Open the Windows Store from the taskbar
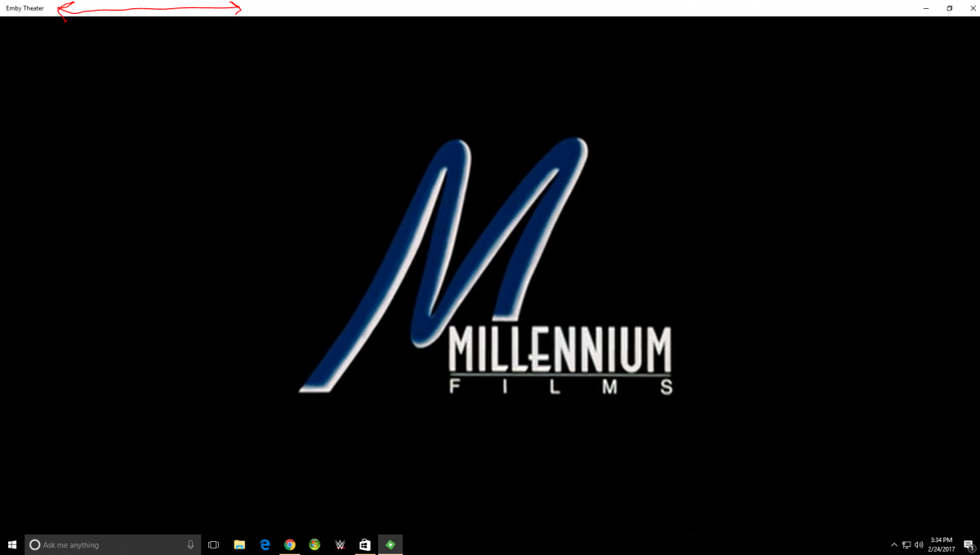Image resolution: width=980 pixels, height=555 pixels. pos(365,544)
